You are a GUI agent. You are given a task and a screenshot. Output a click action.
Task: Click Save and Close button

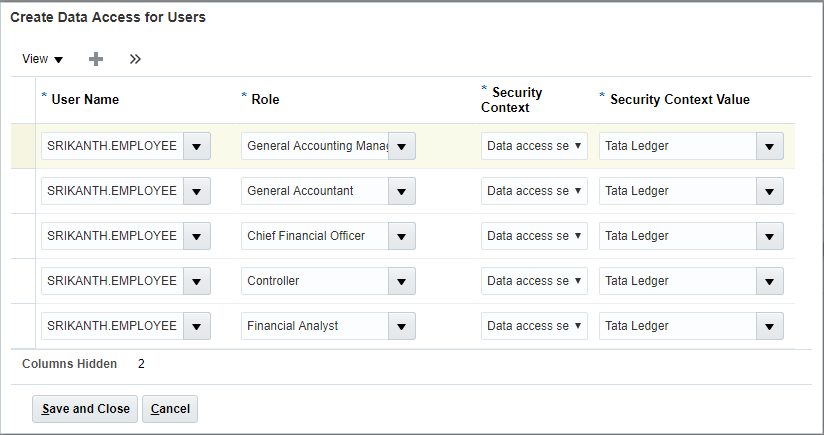[85, 409]
